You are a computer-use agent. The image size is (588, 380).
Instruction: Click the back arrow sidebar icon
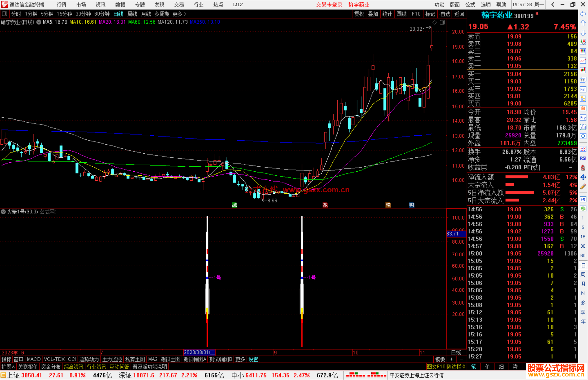click(x=583, y=14)
